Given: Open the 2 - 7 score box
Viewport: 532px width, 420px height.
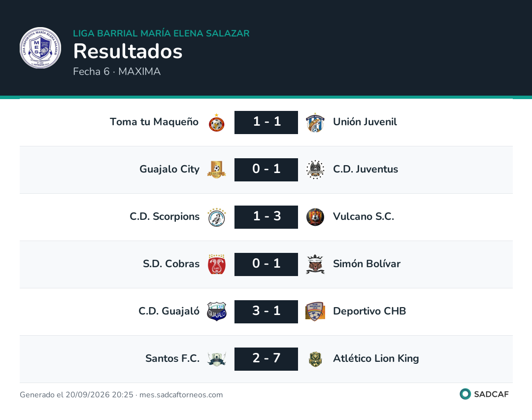Looking at the screenshot, I should (x=266, y=359).
